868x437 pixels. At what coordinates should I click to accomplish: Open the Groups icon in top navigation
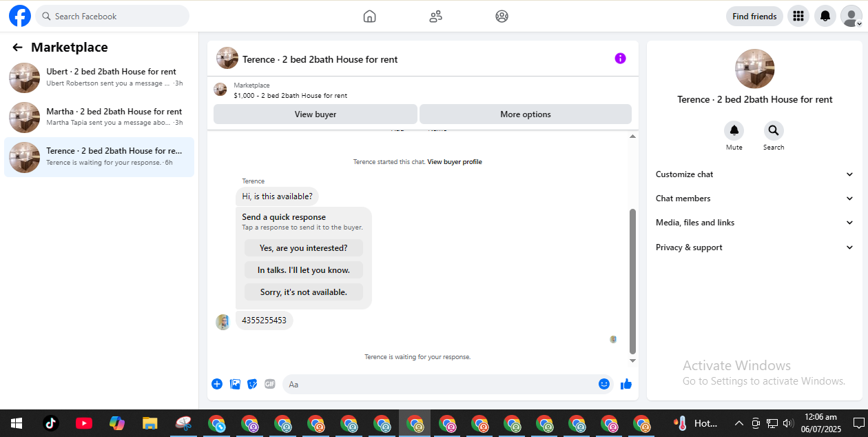click(x=502, y=16)
